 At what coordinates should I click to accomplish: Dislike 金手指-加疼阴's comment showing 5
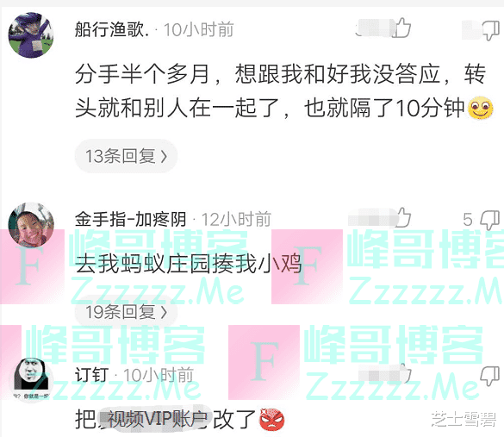pos(490,220)
